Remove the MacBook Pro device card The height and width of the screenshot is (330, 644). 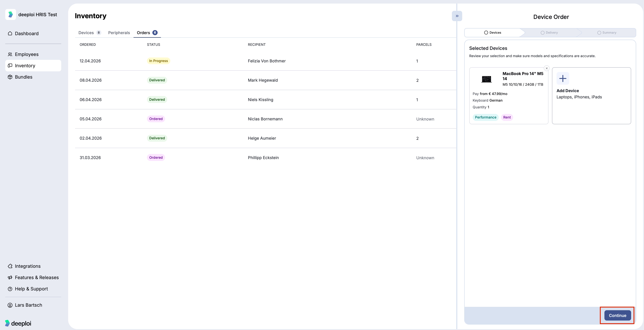point(546,68)
